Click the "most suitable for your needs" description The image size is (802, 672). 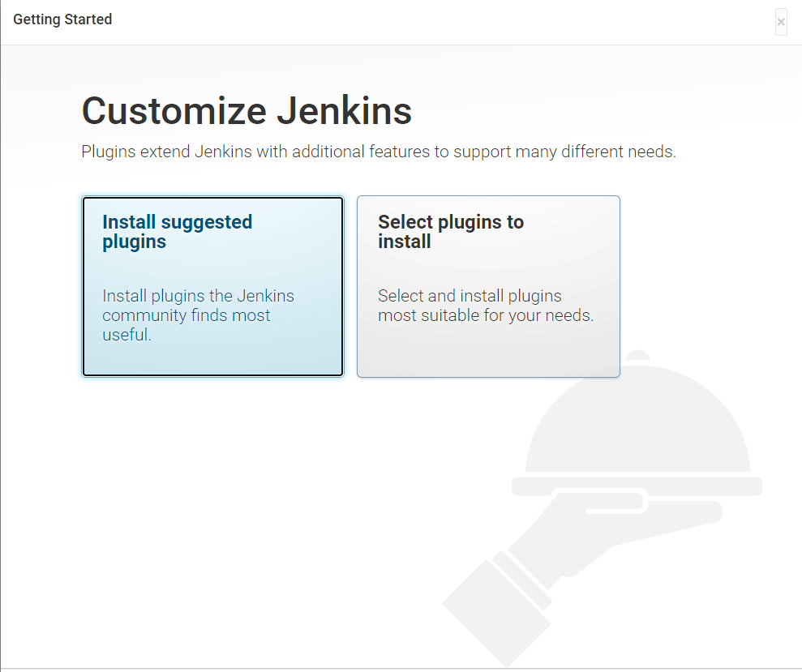pyautogui.click(x=485, y=315)
